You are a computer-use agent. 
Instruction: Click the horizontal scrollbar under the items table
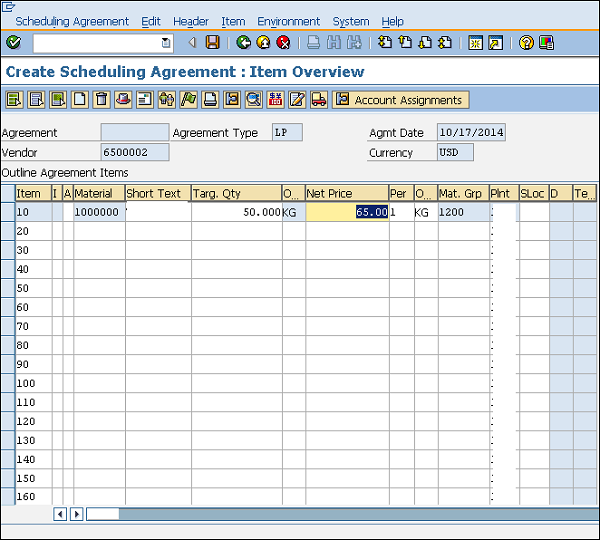(x=340, y=514)
